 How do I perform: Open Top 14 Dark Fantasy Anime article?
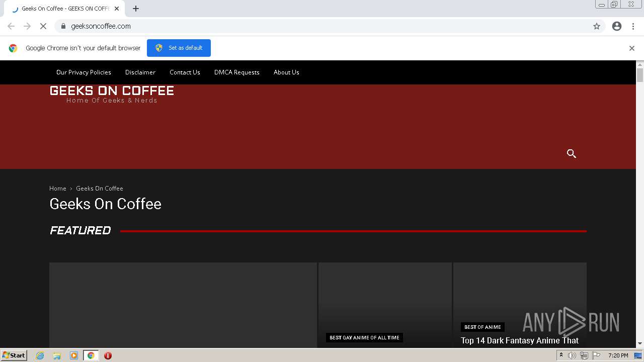[520, 340]
